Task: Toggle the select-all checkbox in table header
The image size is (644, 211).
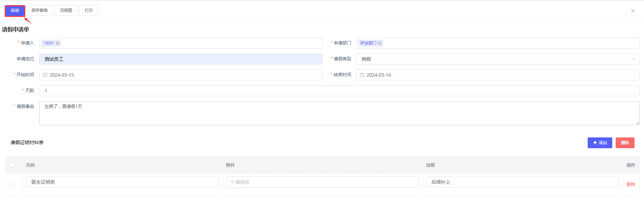Action: coord(11,165)
